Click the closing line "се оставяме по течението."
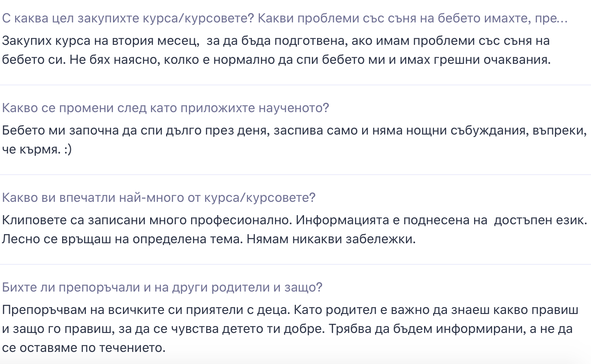591x364 pixels. tap(84, 348)
